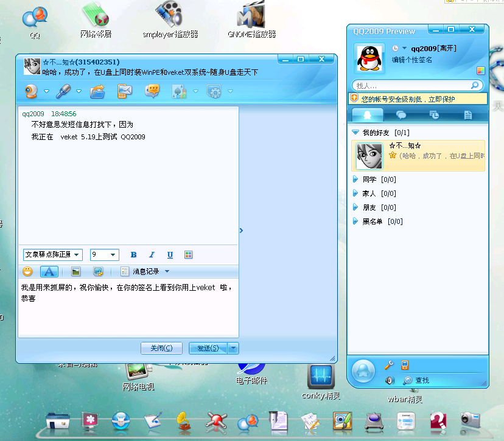504x441 pixels.
Task: Open the games icon in chat toolbar
Action: (180, 91)
